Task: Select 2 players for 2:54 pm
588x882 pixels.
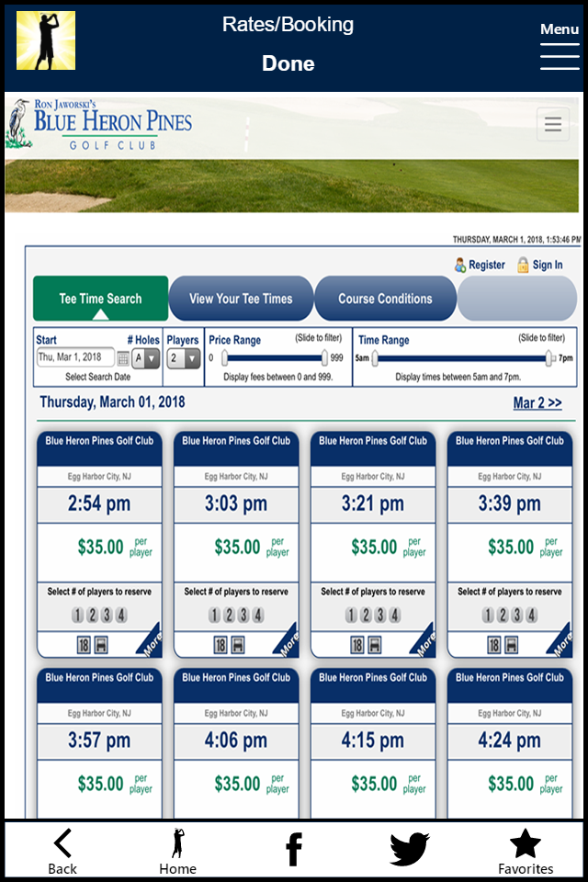Action: (92, 615)
